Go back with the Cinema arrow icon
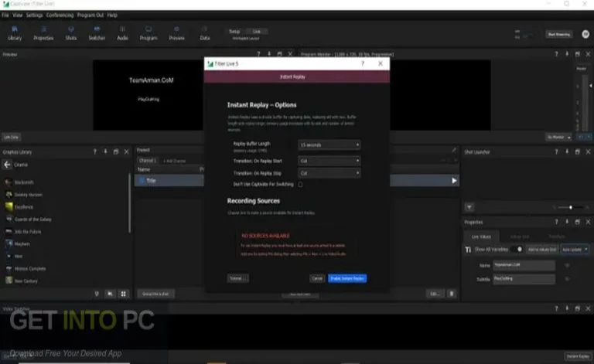The image size is (594, 364). point(7,165)
